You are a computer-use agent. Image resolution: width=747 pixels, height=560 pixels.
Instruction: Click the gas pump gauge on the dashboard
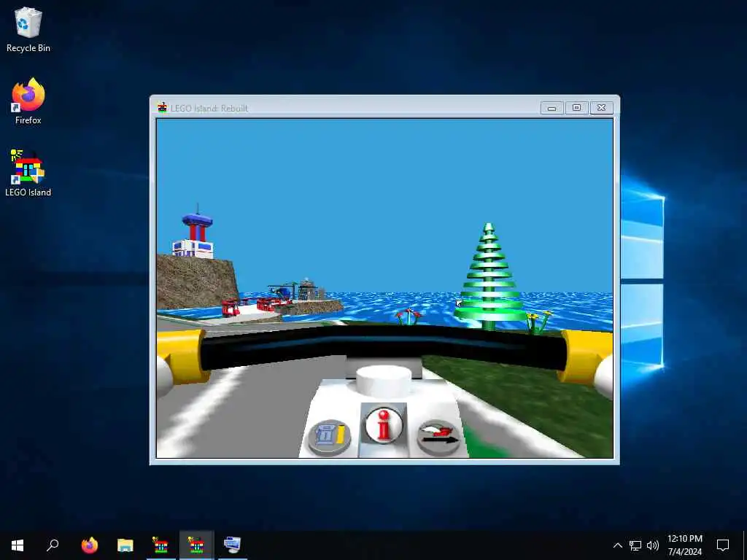329,437
